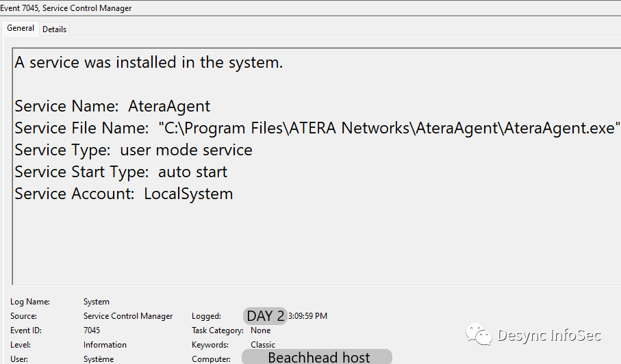Click the Service File Name path text
The height and width of the screenshot is (364, 621).
coord(390,128)
